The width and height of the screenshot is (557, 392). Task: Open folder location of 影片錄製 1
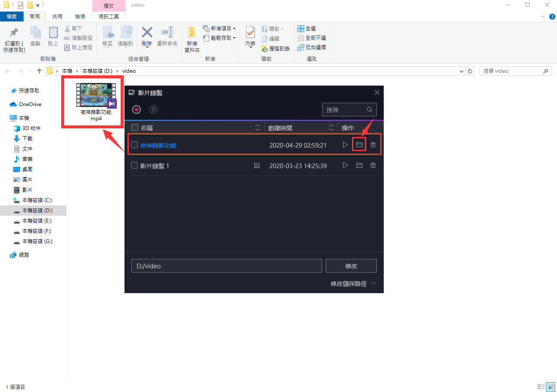tap(359, 166)
